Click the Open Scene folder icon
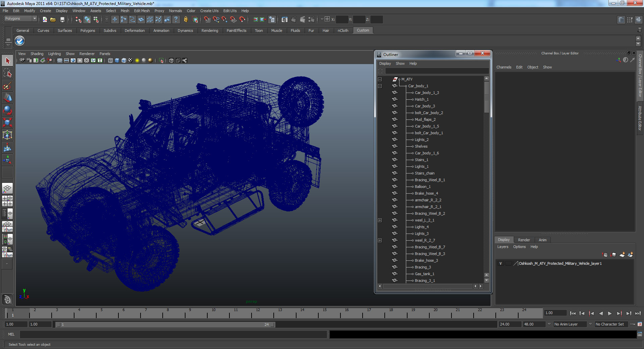 pyautogui.click(x=53, y=20)
